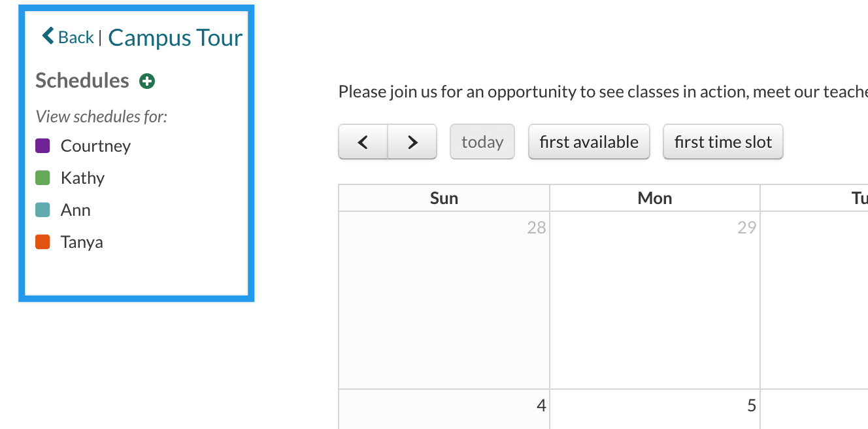Add a new schedule with plus icon
This screenshot has height=429, width=868.
(147, 81)
